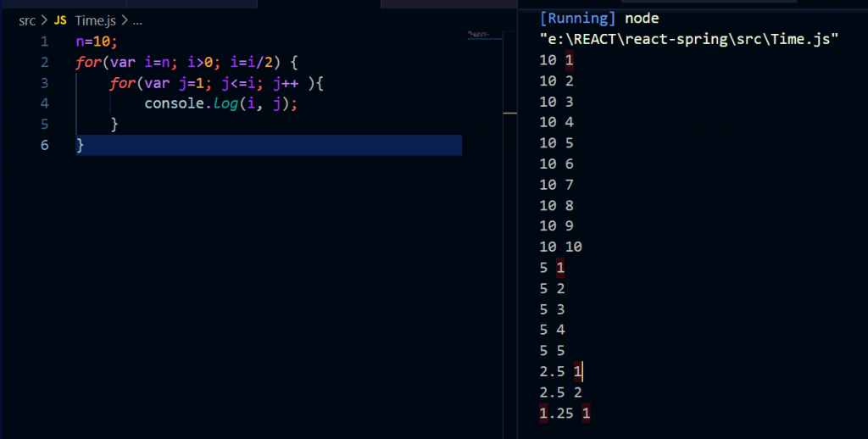Image resolution: width=868 pixels, height=439 pixels.
Task: Click line number 1 in the gutter
Action: [44, 42]
